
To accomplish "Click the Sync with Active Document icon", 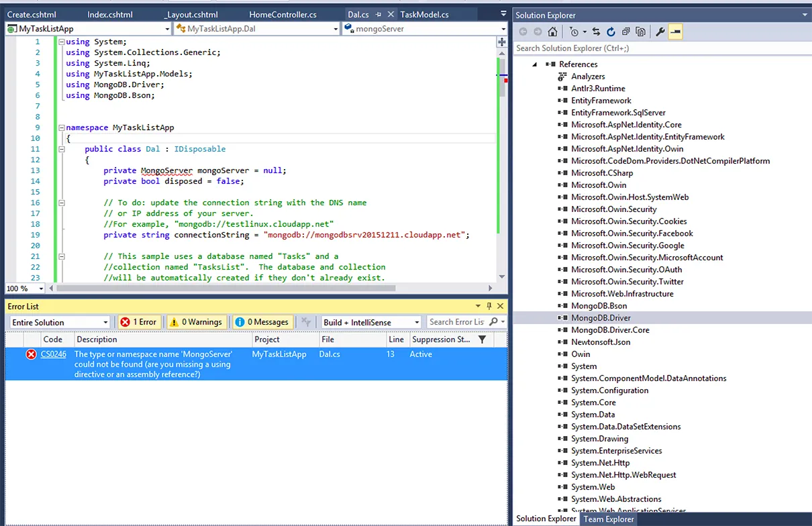I will 596,32.
